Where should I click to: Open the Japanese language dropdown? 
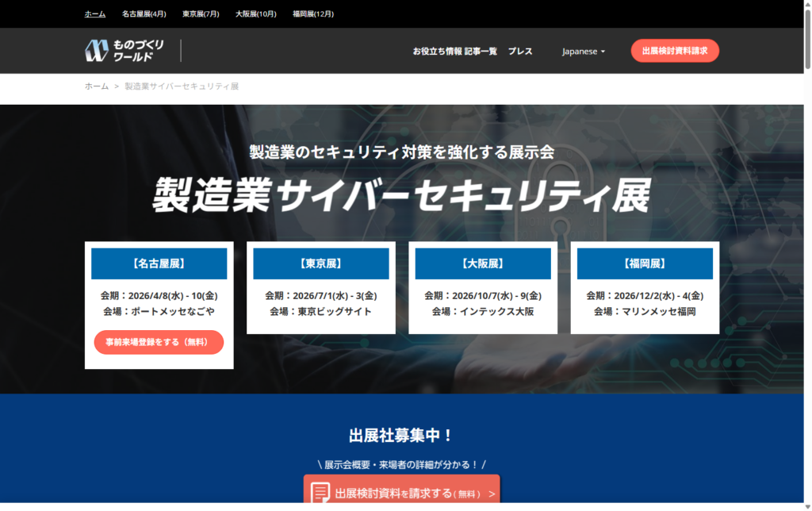point(584,51)
